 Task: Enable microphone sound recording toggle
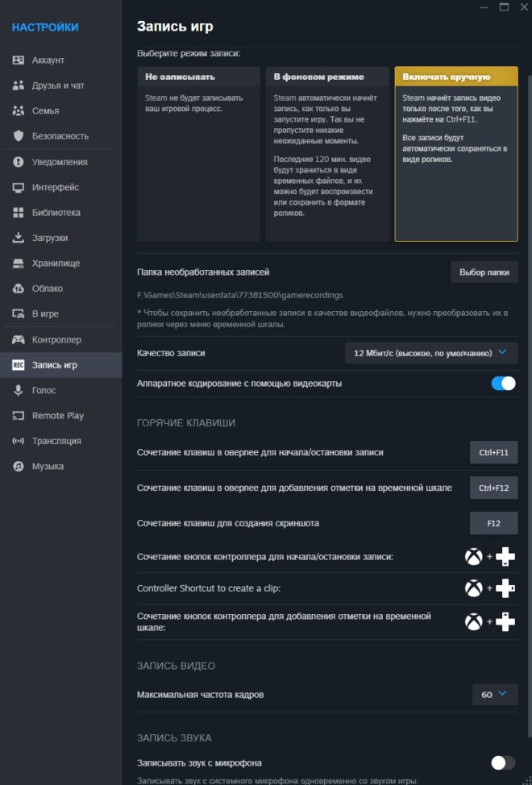pyautogui.click(x=503, y=763)
